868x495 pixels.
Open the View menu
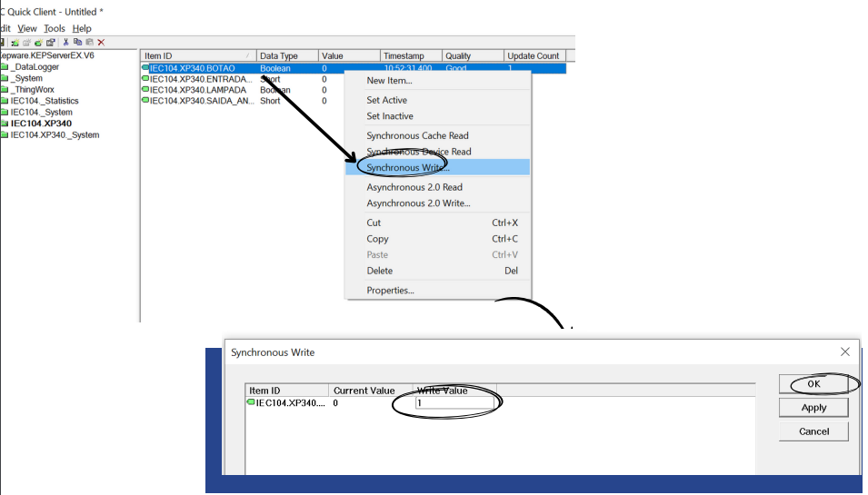(x=27, y=29)
